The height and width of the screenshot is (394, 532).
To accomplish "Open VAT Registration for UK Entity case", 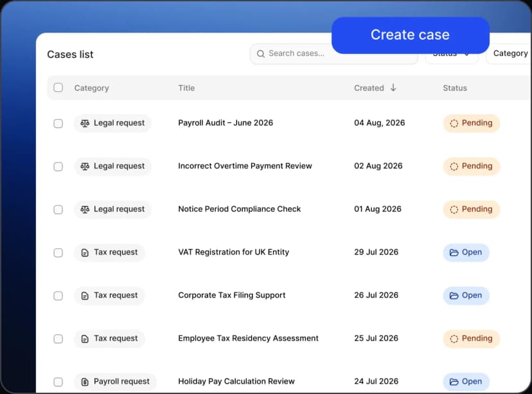I will (234, 252).
